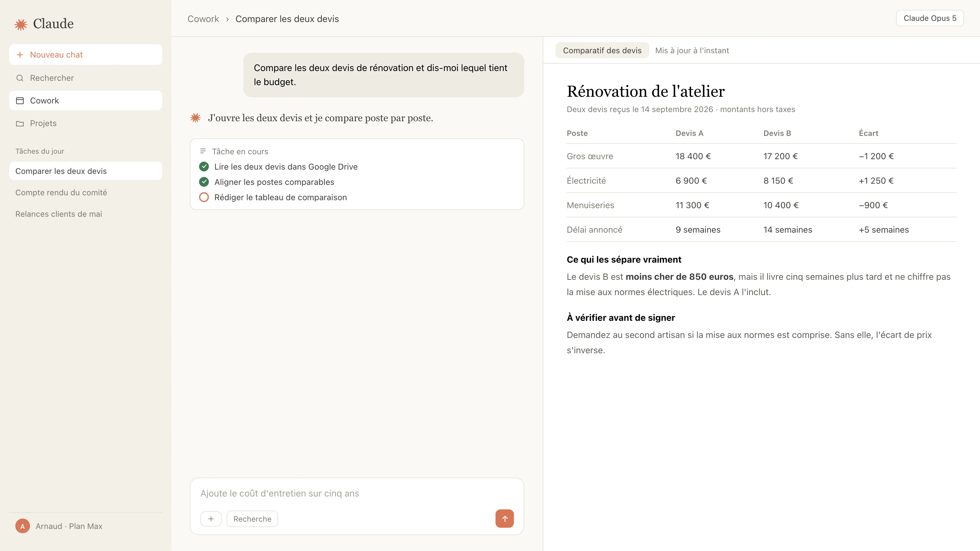
Task: Click the user message bubble
Action: pyautogui.click(x=383, y=75)
